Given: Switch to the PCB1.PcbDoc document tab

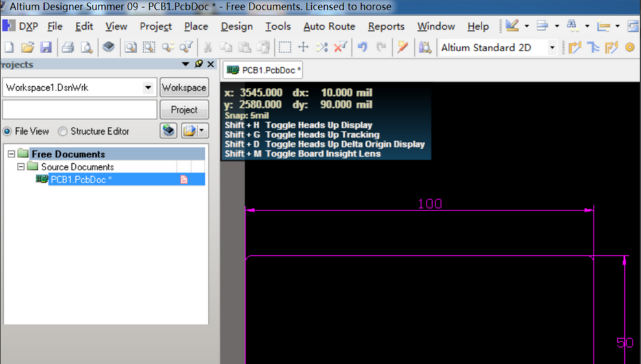Looking at the screenshot, I should (263, 70).
